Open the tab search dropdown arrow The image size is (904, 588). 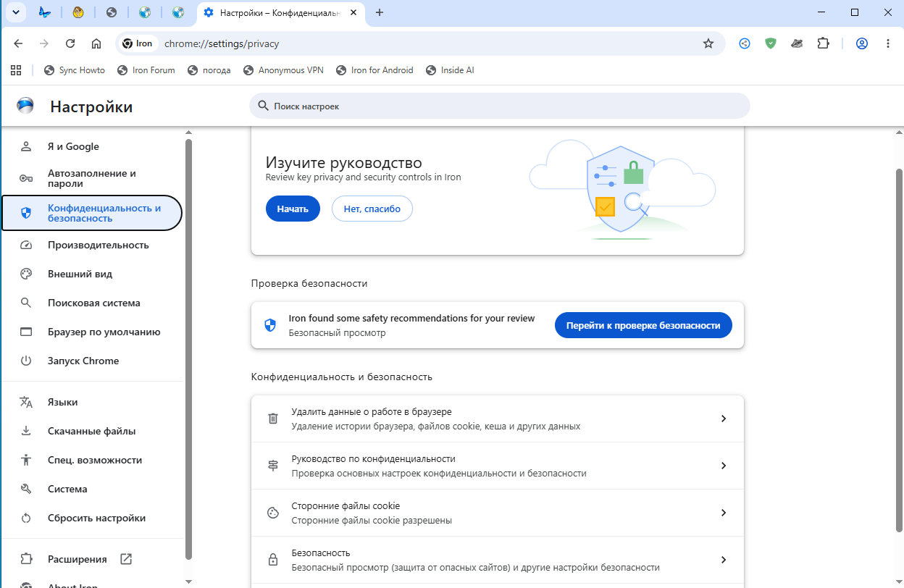15,12
